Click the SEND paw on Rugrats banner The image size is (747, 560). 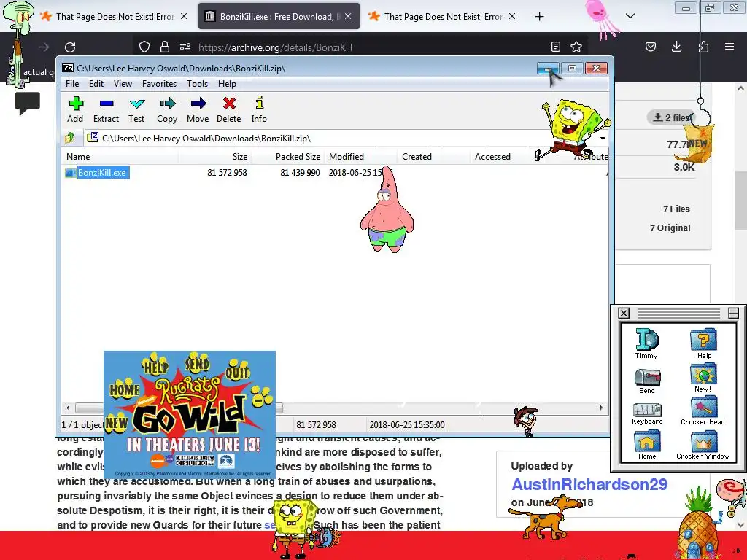pos(197,364)
